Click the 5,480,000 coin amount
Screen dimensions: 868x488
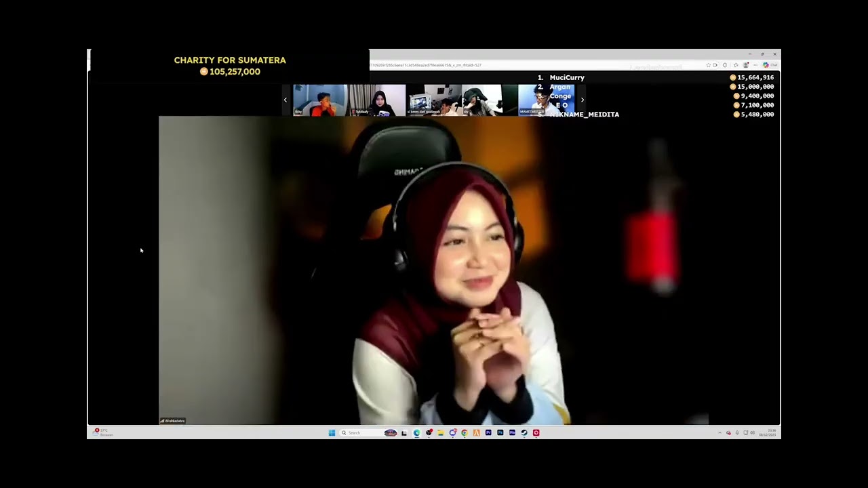coord(757,115)
